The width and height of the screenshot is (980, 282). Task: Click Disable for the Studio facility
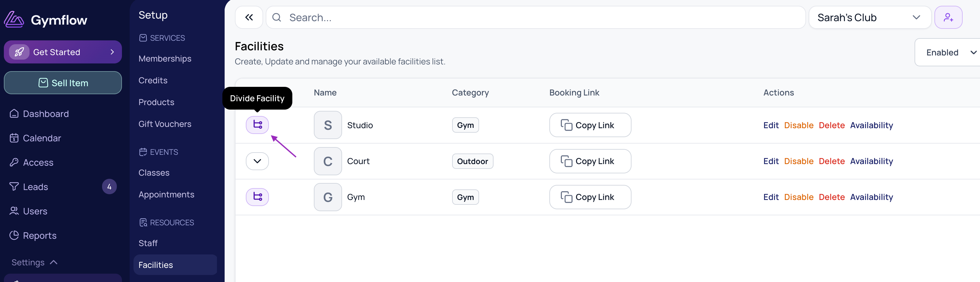pos(798,125)
